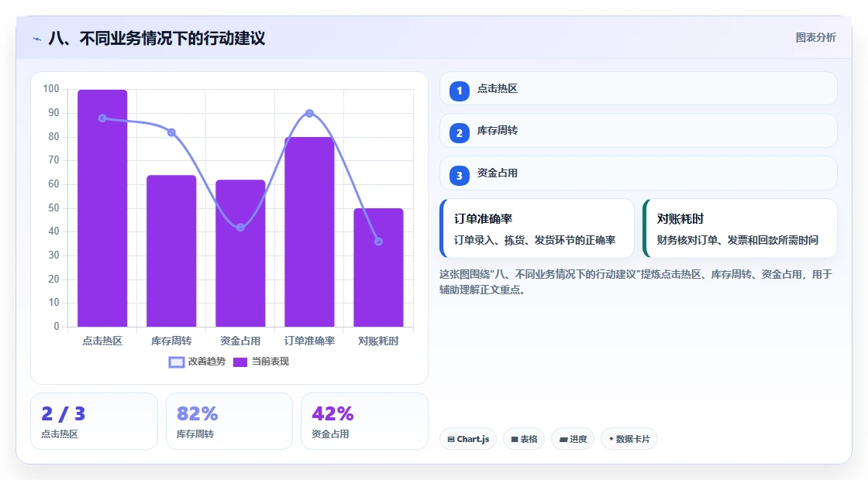Viewport: 868px width, 480px height.
Task: Click the 改善趋势 legend color box
Action: coord(177,362)
